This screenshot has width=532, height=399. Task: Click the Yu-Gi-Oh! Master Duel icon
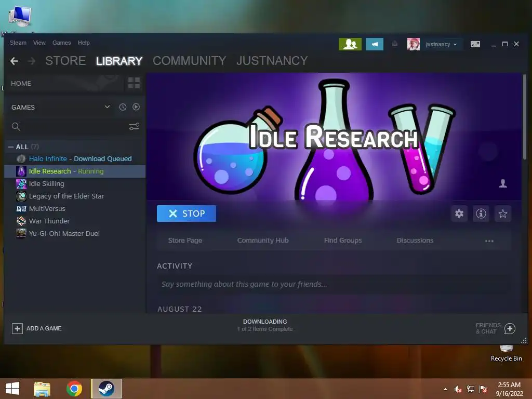(x=21, y=233)
